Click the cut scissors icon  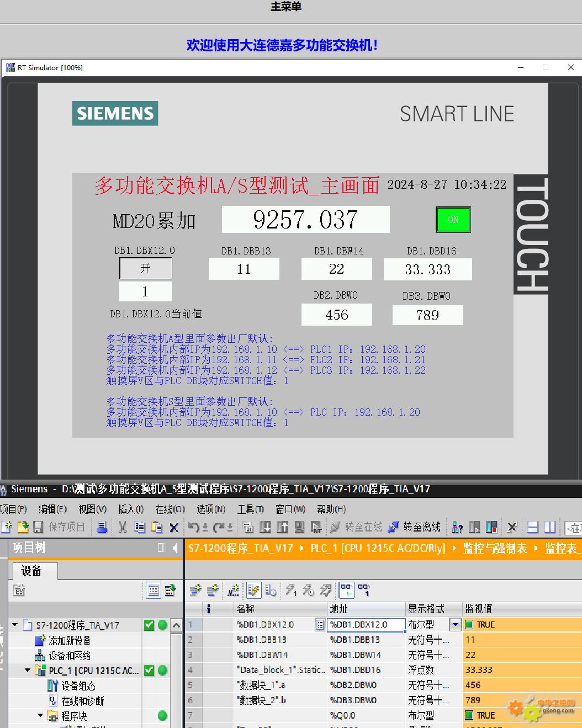coord(123,527)
